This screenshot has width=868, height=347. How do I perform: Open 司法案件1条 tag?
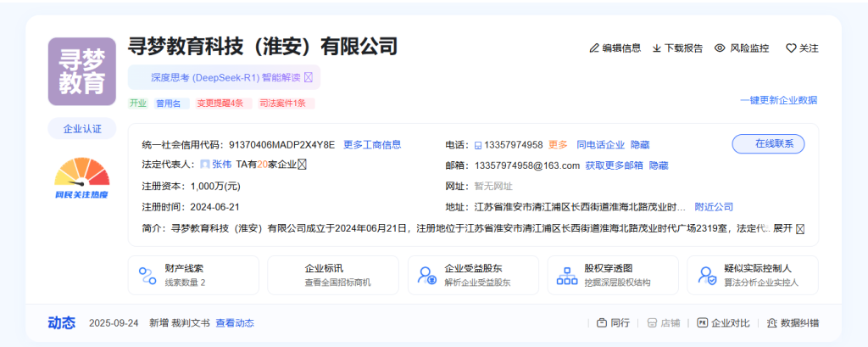pyautogui.click(x=287, y=104)
